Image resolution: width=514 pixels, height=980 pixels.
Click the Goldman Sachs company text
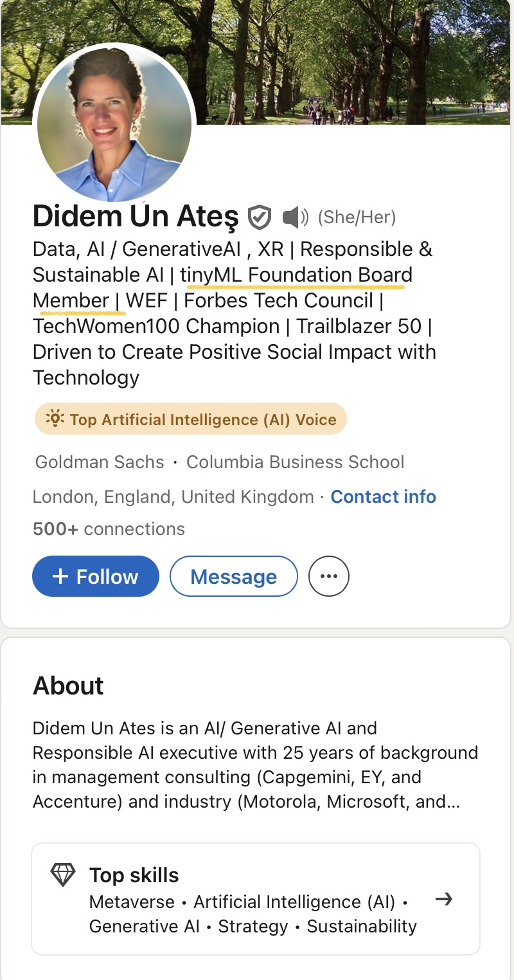pos(100,462)
